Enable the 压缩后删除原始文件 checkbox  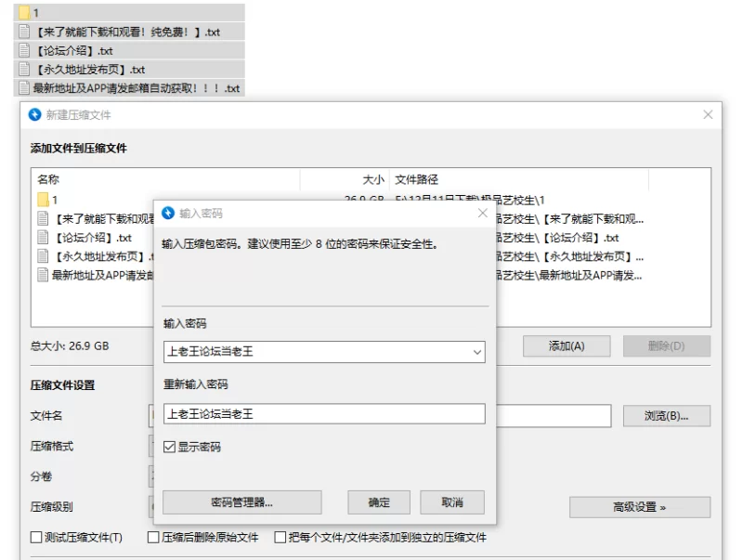[x=154, y=538]
